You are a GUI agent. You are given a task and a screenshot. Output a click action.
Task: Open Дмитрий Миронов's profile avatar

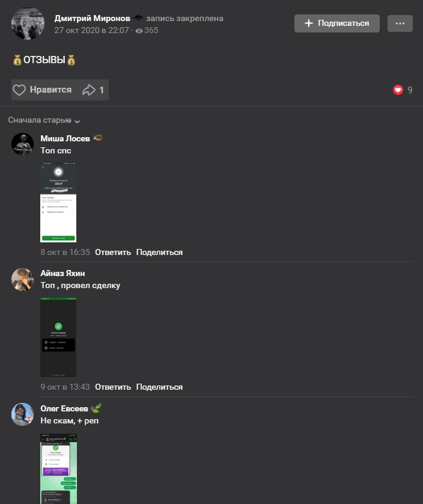[x=28, y=23]
